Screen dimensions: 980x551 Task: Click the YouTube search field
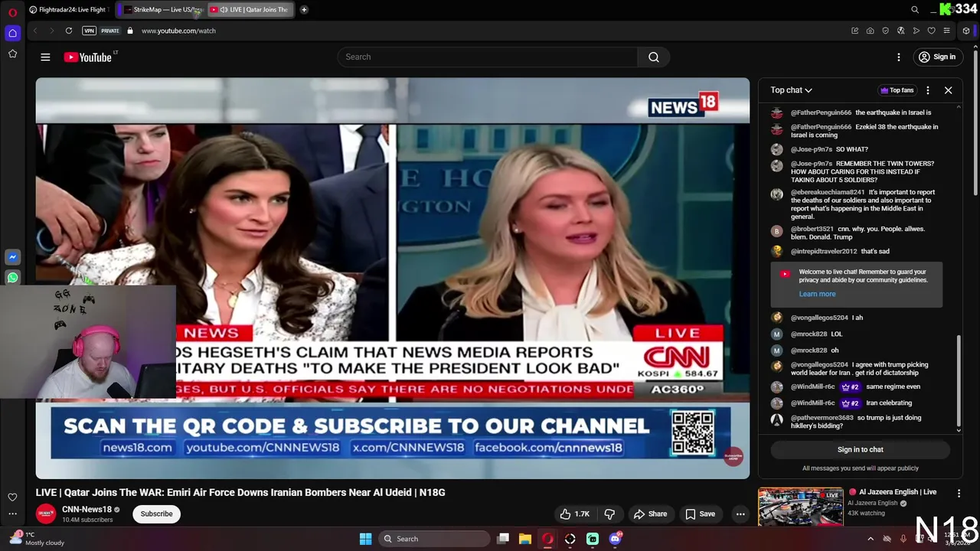tap(487, 57)
